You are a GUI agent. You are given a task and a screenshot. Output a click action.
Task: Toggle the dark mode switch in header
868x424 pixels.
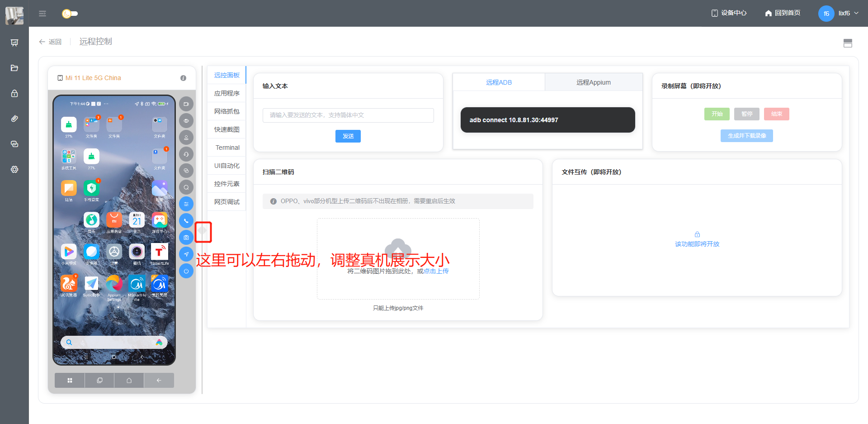click(x=70, y=14)
